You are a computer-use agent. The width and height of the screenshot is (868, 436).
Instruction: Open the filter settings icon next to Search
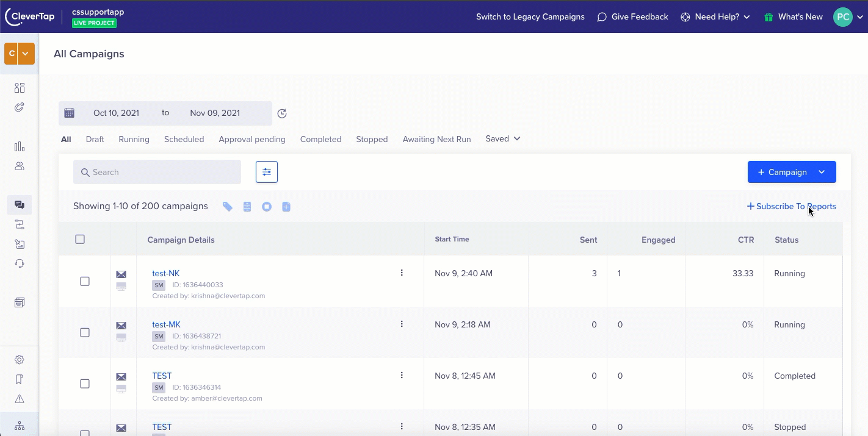[x=267, y=172]
